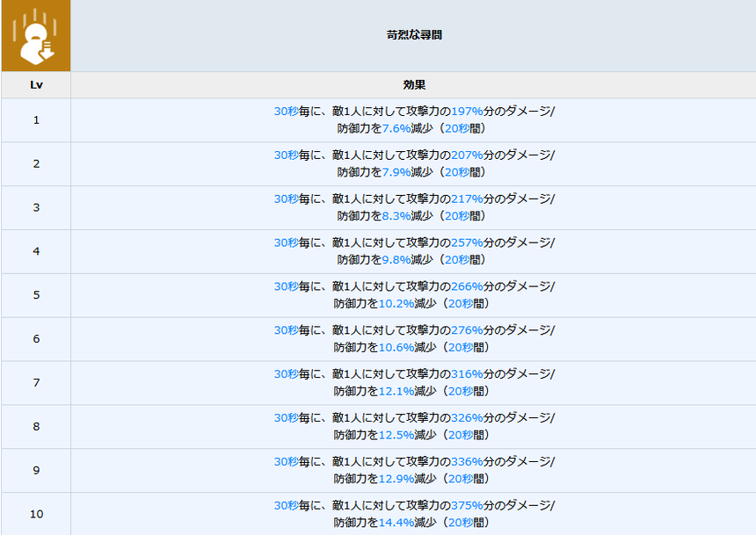
Task: Select the skill title 苛烈な尋問
Action: coord(414,35)
